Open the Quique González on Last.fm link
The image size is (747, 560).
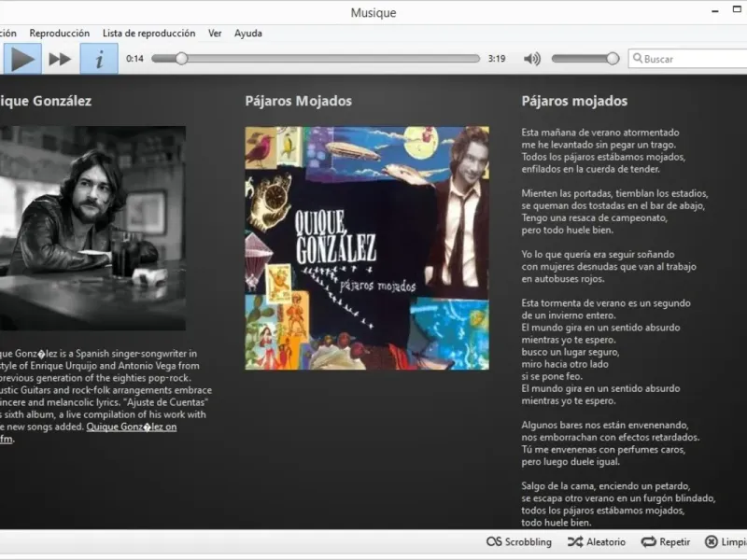(132, 427)
